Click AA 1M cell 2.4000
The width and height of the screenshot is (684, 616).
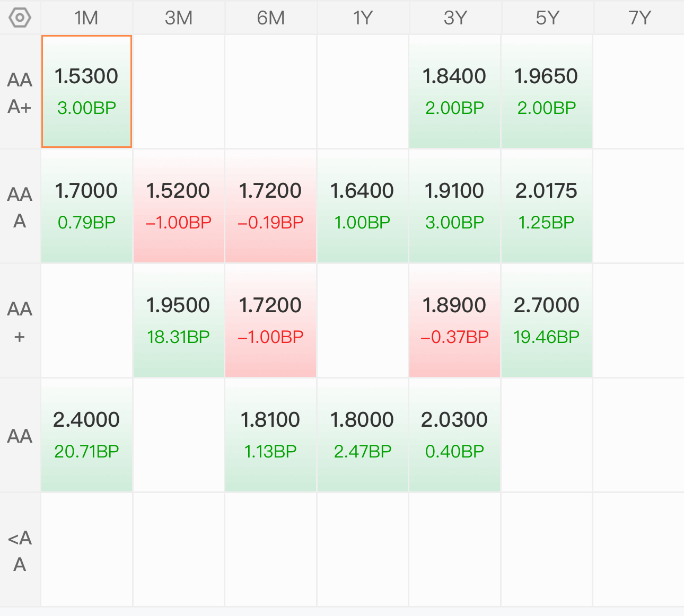click(x=86, y=435)
